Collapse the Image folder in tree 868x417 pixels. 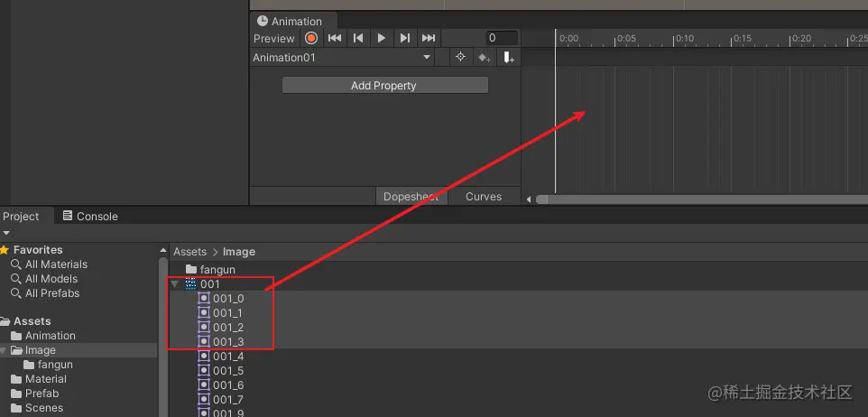4,350
